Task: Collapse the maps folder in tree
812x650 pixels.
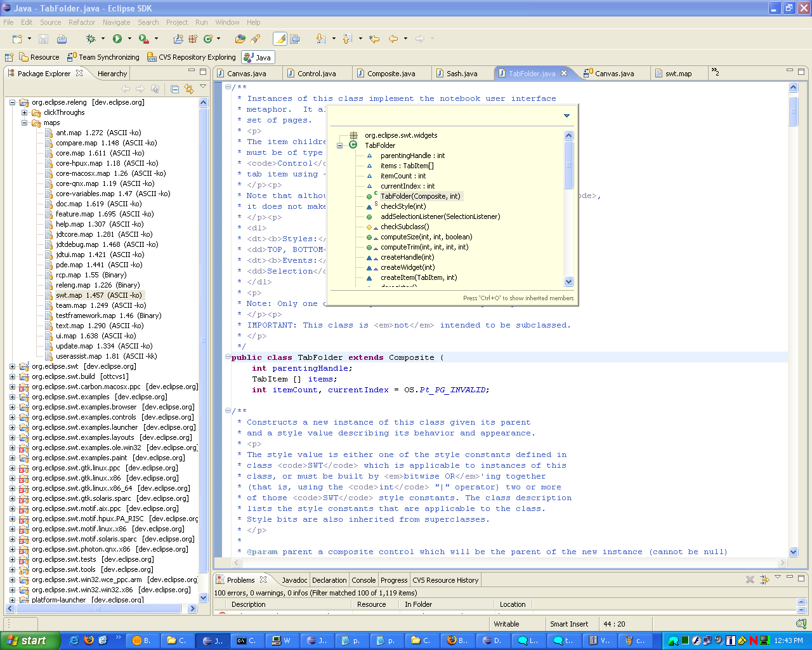Action: (x=25, y=123)
